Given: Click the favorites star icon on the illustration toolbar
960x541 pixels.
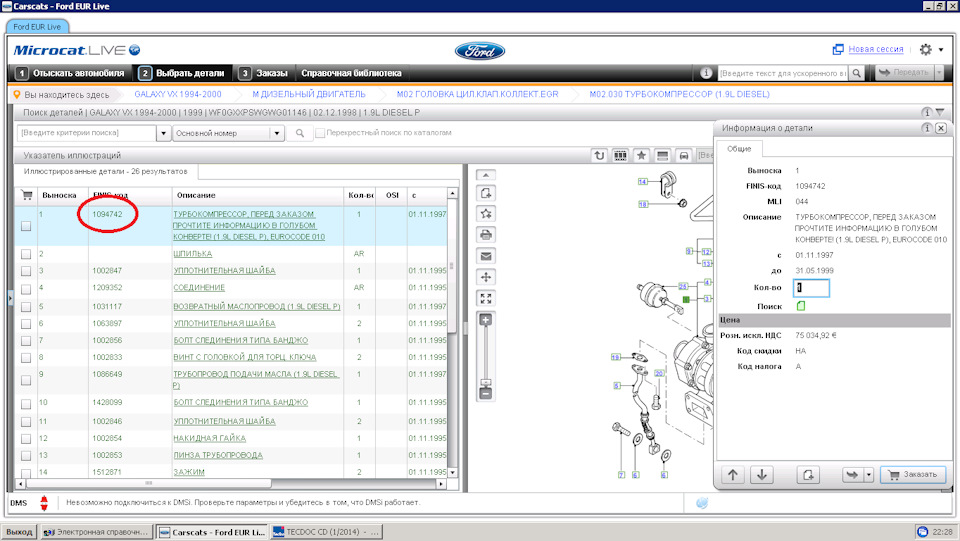Looking at the screenshot, I should click(x=641, y=155).
